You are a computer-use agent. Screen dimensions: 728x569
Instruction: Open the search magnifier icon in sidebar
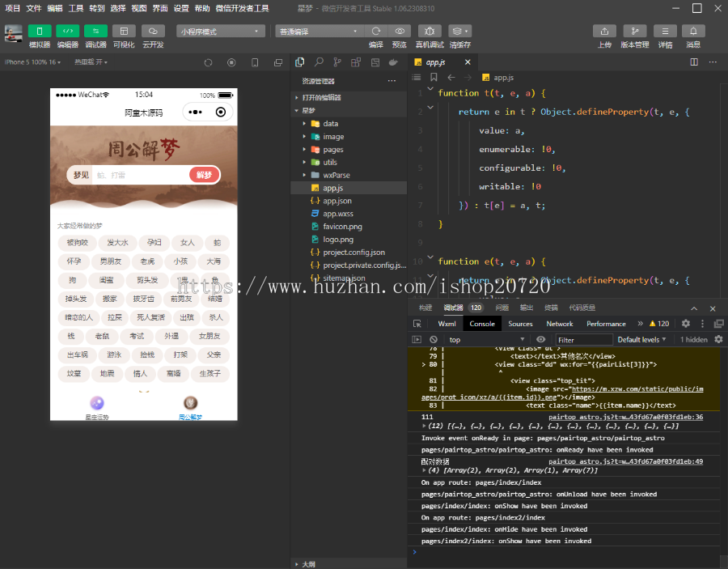point(319,62)
